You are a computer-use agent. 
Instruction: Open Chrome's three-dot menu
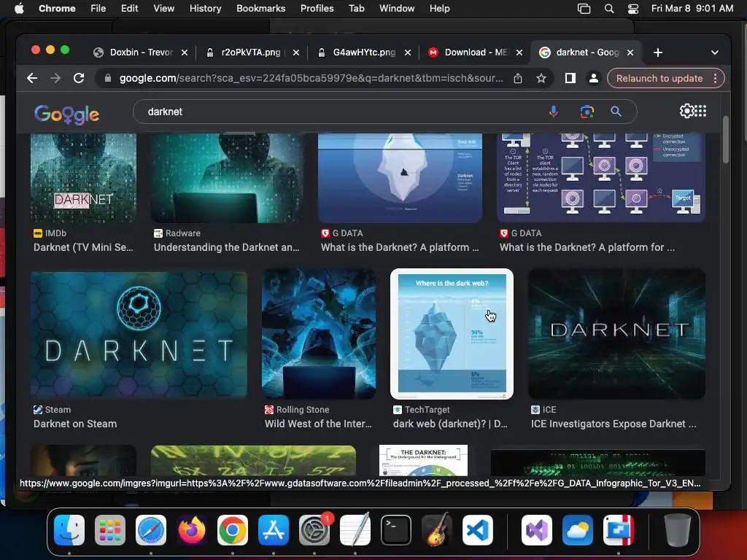point(715,78)
